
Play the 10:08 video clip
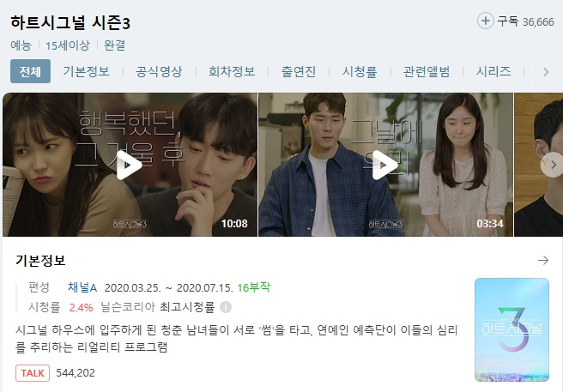130,165
